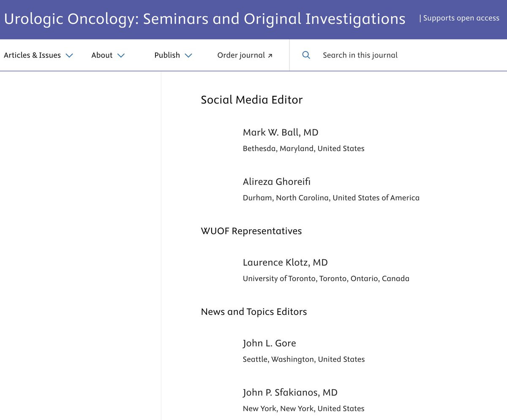Click the Urologic Oncology journal title
This screenshot has height=420, width=507.
click(204, 19)
